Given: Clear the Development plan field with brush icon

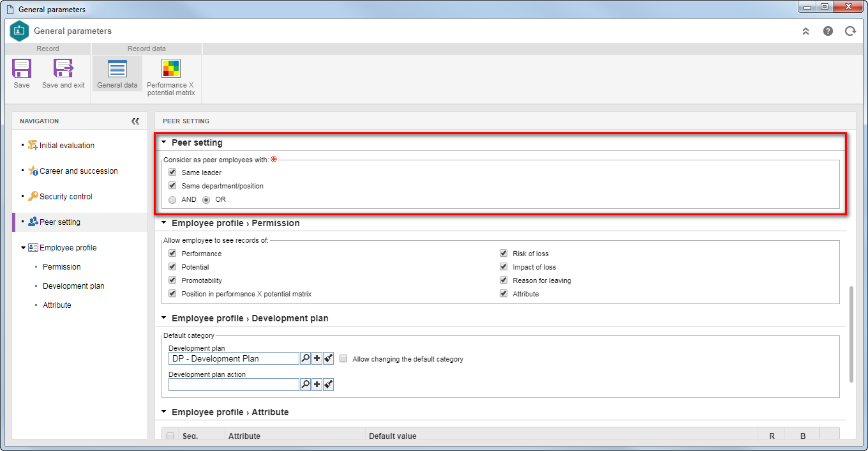Looking at the screenshot, I should point(329,358).
